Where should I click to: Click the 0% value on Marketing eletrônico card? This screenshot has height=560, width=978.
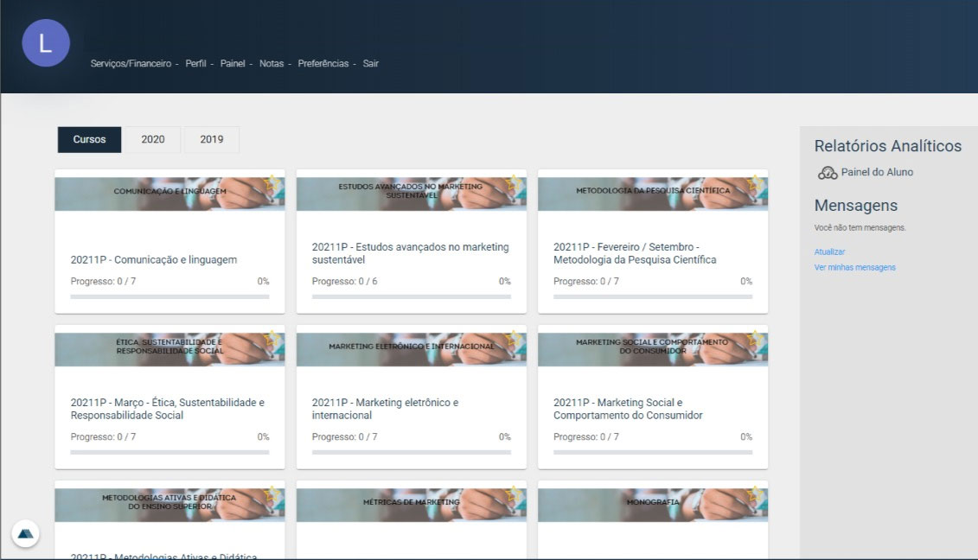[x=505, y=437]
